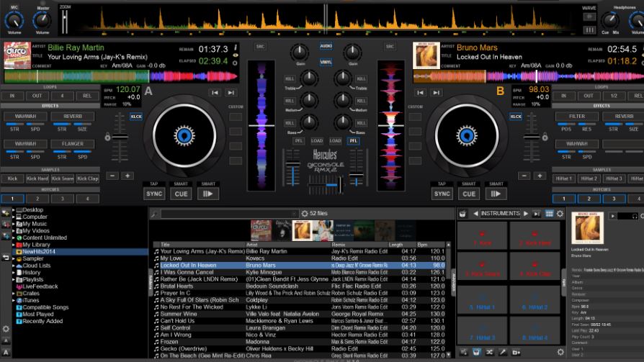Click sampler shuffle icon in bottom toolbar
Viewport: 644px width, 362px height.
click(x=490, y=352)
